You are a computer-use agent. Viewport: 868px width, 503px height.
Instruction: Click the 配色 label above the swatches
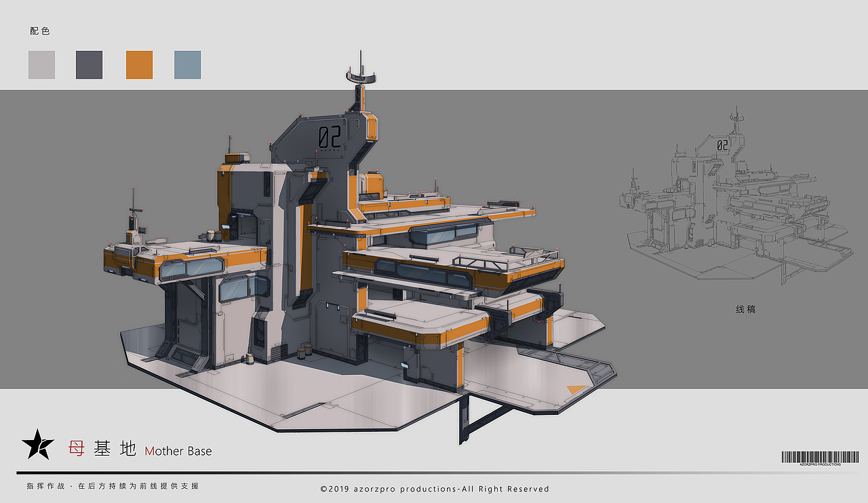(x=40, y=31)
